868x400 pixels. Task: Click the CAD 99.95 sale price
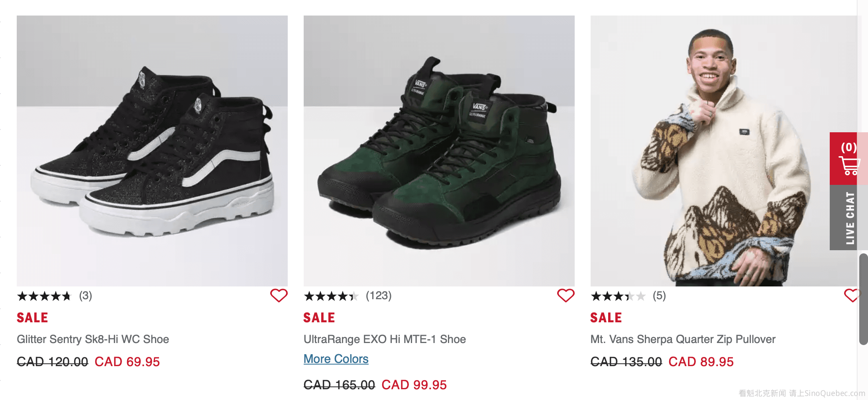tap(414, 385)
